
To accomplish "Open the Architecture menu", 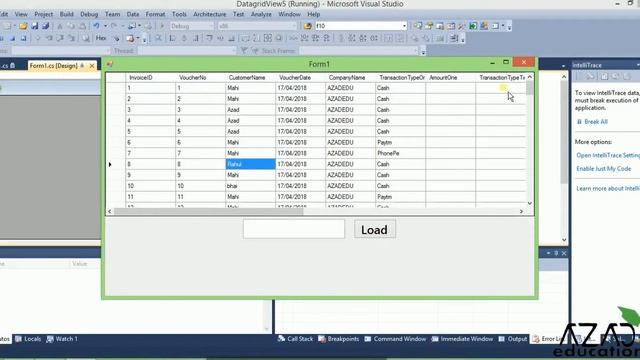I will click(209, 14).
